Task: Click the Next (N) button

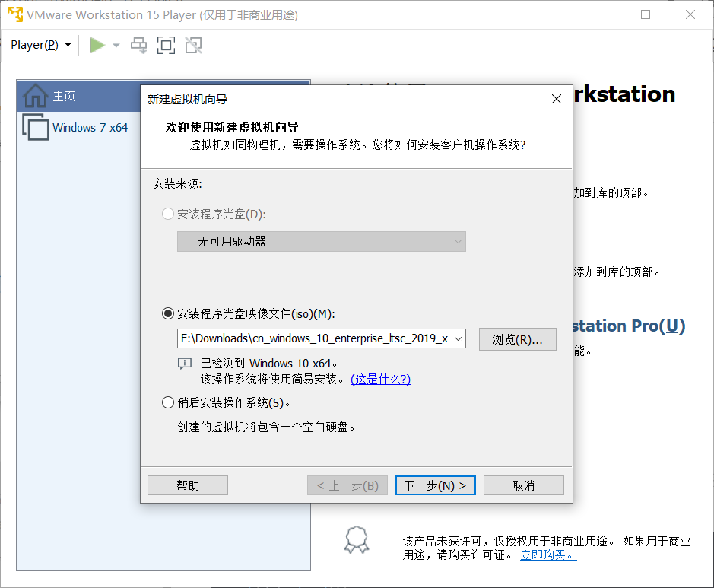Action: tap(436, 485)
